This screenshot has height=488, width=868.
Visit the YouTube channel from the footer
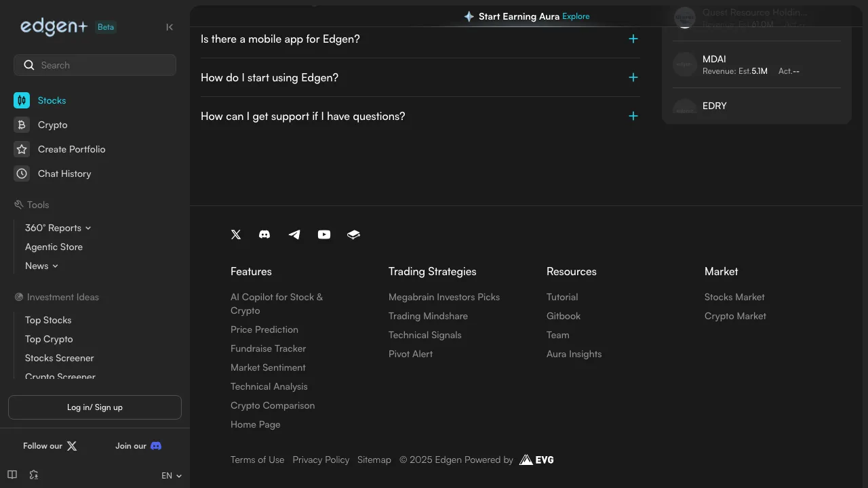click(x=323, y=235)
